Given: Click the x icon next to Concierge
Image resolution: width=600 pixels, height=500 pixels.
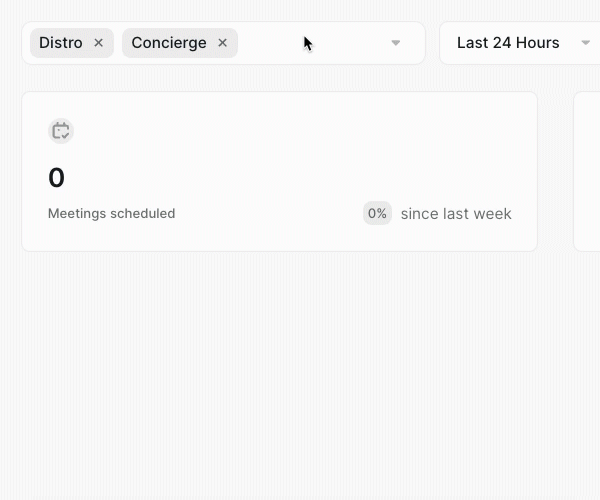Looking at the screenshot, I should coord(222,43).
